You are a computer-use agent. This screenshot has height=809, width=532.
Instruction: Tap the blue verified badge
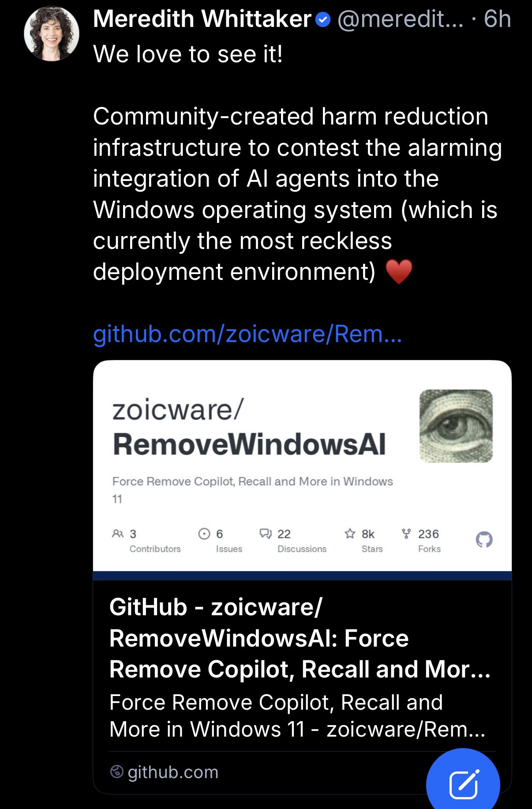click(324, 20)
